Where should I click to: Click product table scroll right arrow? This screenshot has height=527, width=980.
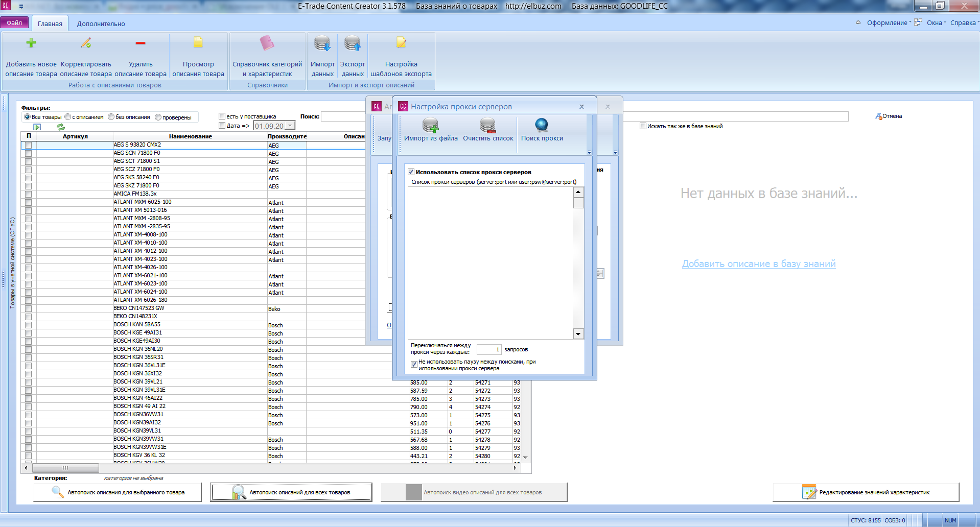click(515, 468)
